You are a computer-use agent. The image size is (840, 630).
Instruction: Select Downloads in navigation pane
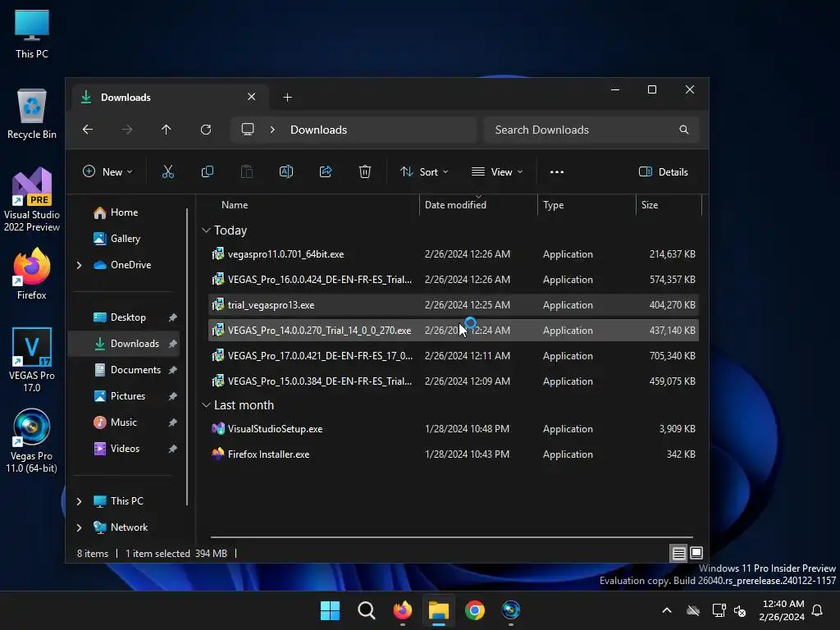pyautogui.click(x=124, y=344)
